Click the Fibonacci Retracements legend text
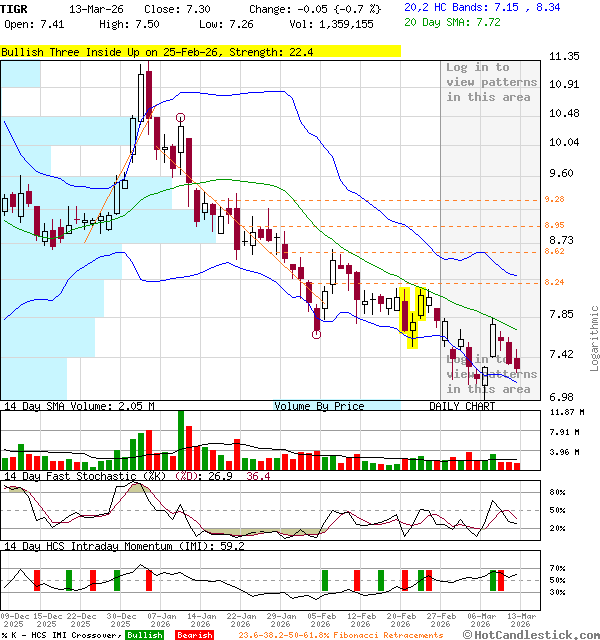The image size is (600, 640). [340, 635]
